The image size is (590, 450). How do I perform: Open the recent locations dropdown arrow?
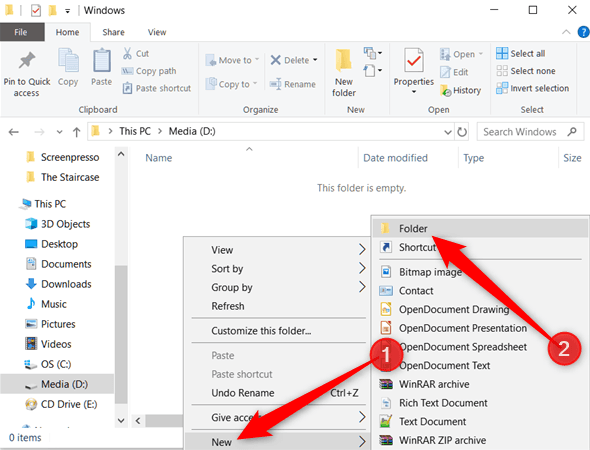tap(59, 132)
